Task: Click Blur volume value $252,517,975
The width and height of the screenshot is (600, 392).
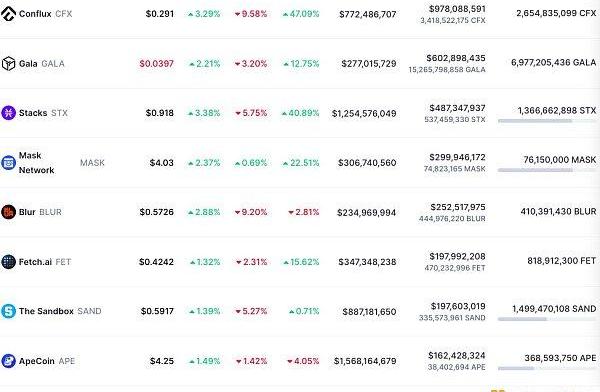Action: click(x=458, y=207)
